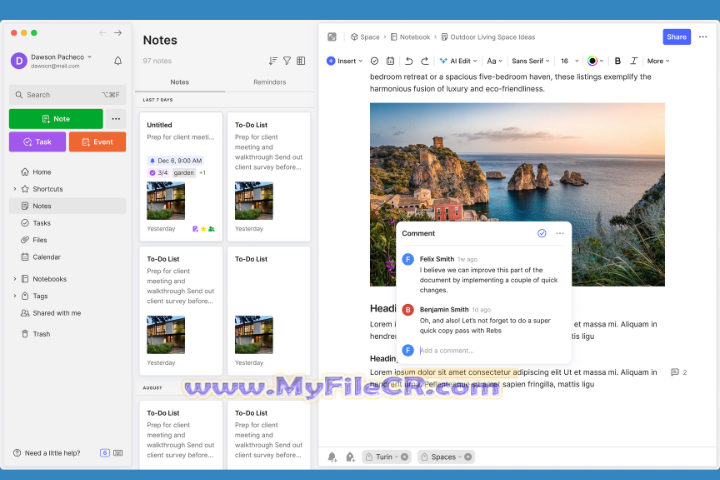Resolve the comment thread checkmark

pyautogui.click(x=542, y=233)
